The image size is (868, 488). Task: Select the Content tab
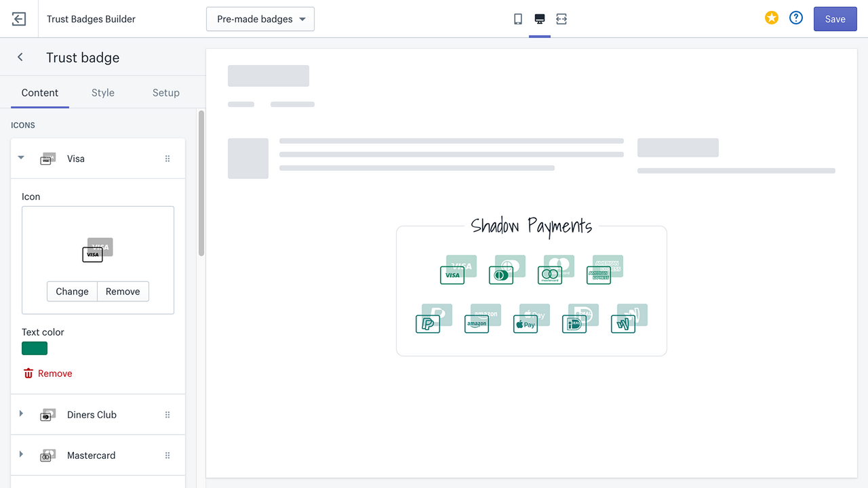[40, 93]
